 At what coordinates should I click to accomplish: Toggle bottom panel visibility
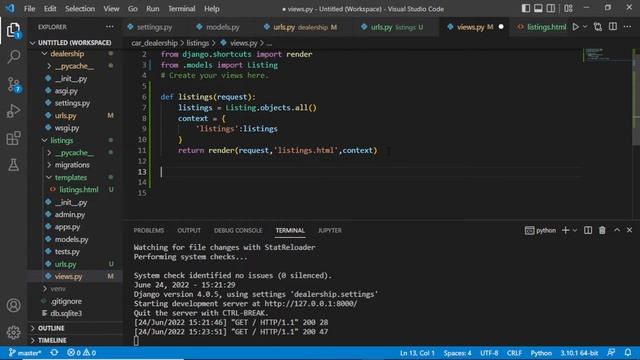click(538, 8)
